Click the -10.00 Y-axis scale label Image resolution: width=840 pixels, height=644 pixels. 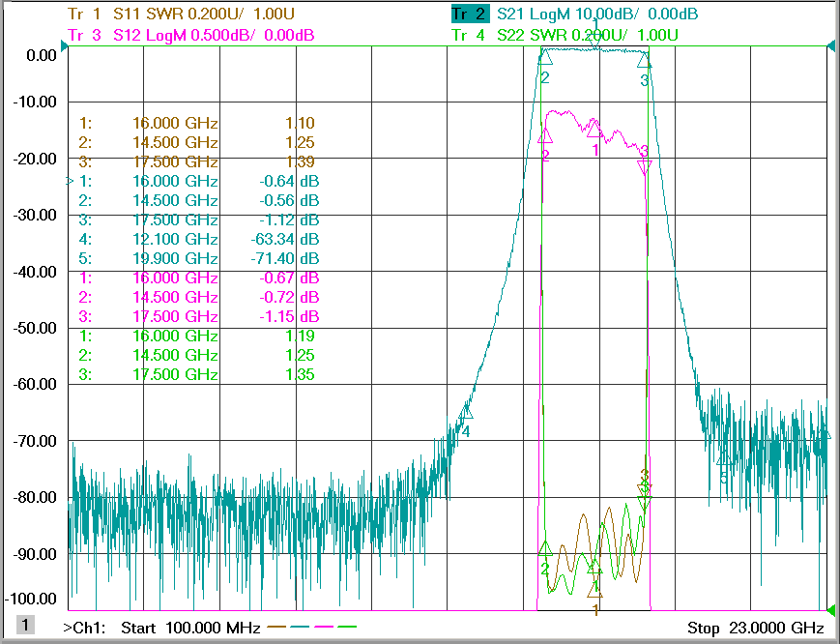click(36, 102)
